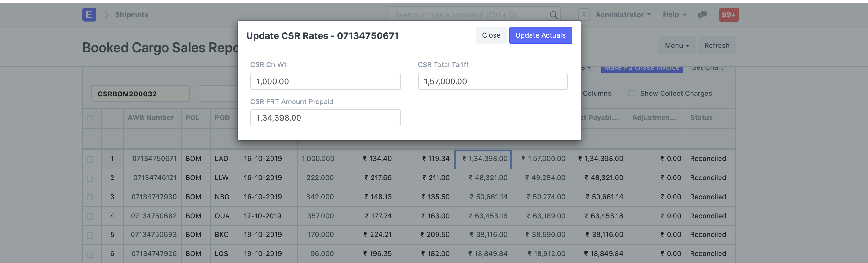Go to Shipmnts breadcrumb

[131, 14]
